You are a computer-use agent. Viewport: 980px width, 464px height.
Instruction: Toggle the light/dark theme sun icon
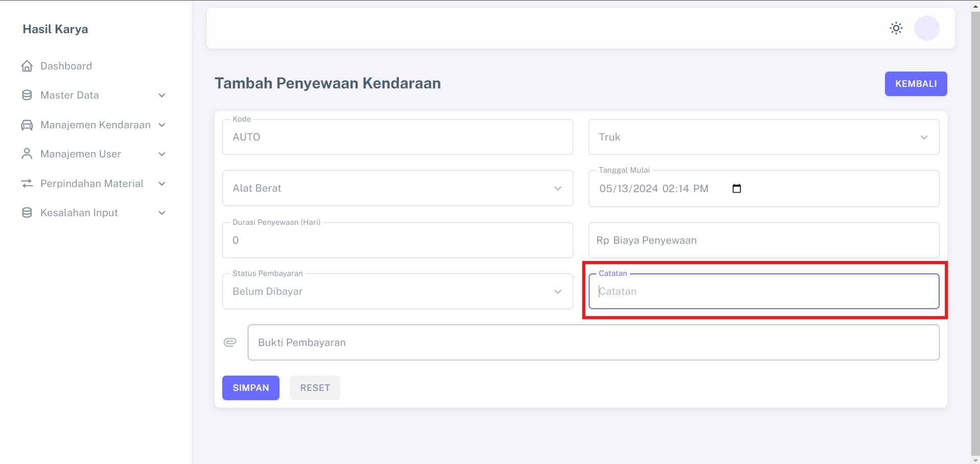[896, 28]
